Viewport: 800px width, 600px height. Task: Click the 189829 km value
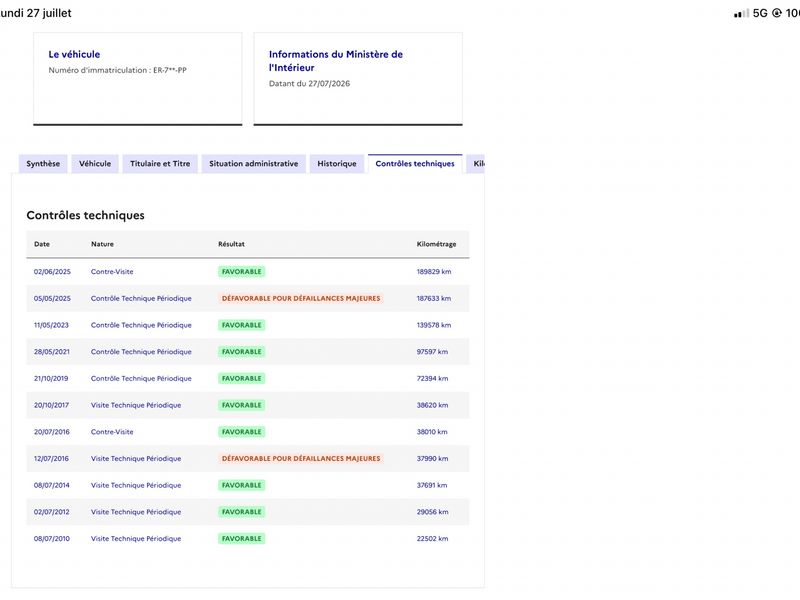coord(434,272)
